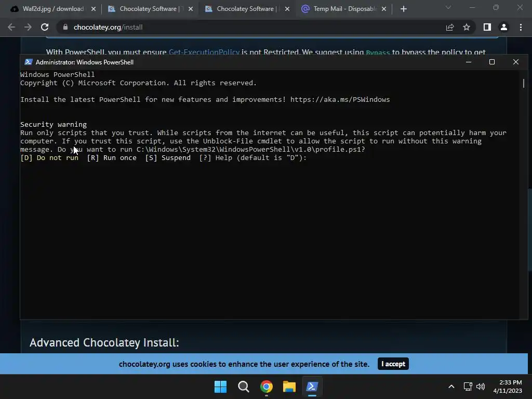Open the Chrome profile menu
The width and height of the screenshot is (532, 399).
coord(504,27)
